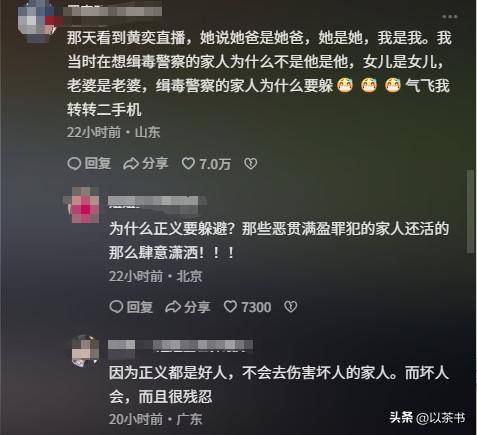Click the 回复 text under the Shandong comment
This screenshot has width=477, height=435.
98,163
